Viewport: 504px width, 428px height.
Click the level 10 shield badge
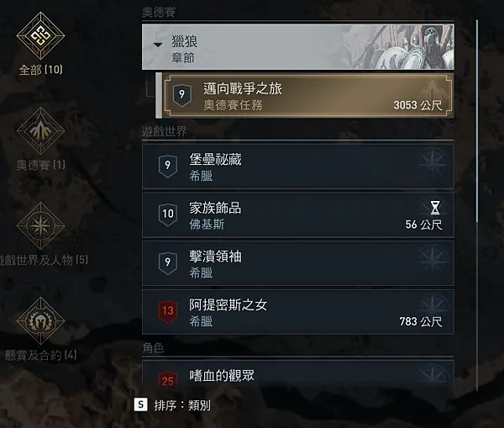pyautogui.click(x=168, y=214)
